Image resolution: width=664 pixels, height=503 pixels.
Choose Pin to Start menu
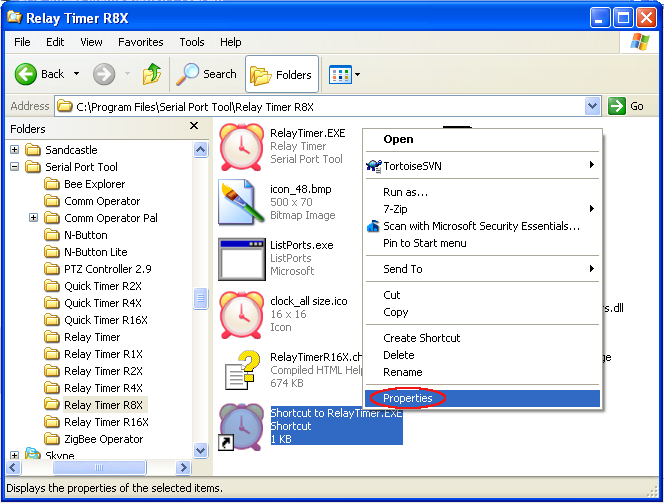pos(482,243)
